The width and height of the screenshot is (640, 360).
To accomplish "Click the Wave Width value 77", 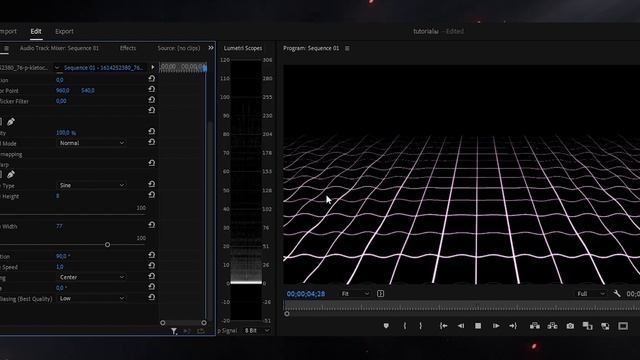I will [x=59, y=226].
